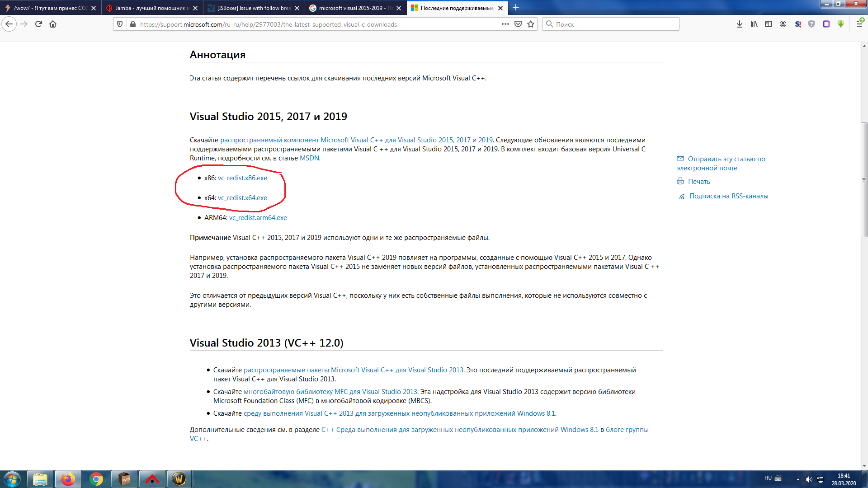Show hidden tray icons arrow
The height and width of the screenshot is (488, 868).
tap(798, 479)
